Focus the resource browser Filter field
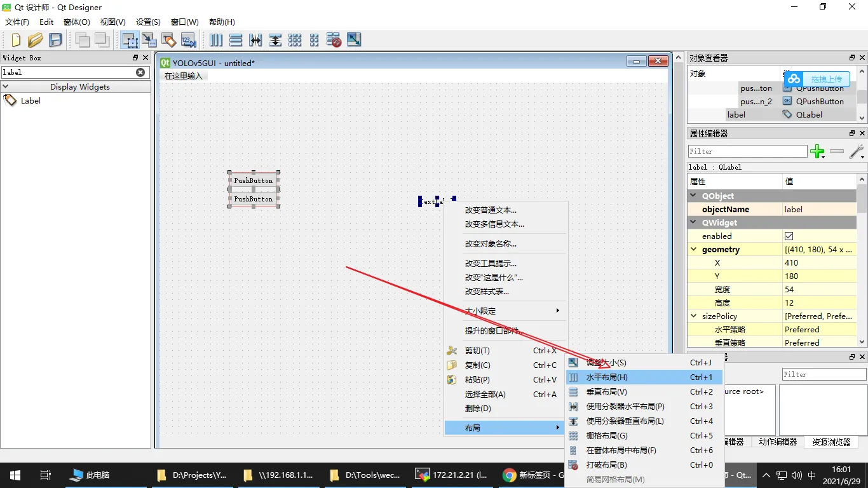The height and width of the screenshot is (488, 868). (x=824, y=374)
